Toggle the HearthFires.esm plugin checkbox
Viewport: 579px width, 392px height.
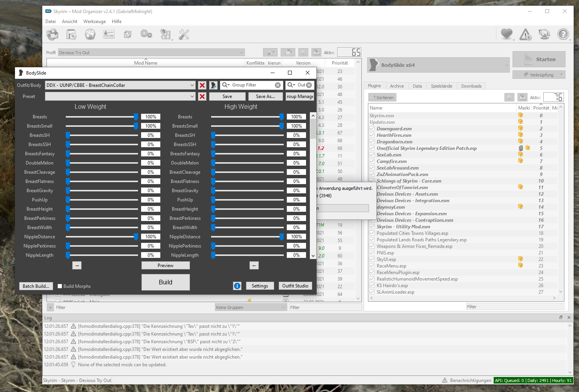point(372,135)
